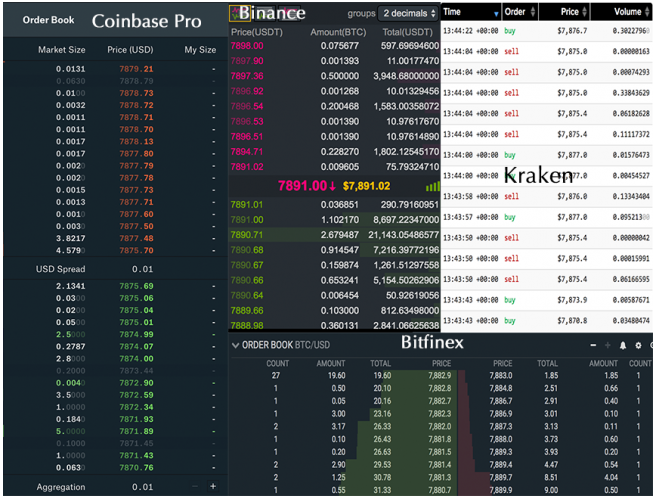The image size is (658, 501).
Task: Click Bitfinex order book plus icon
Action: click(x=608, y=345)
